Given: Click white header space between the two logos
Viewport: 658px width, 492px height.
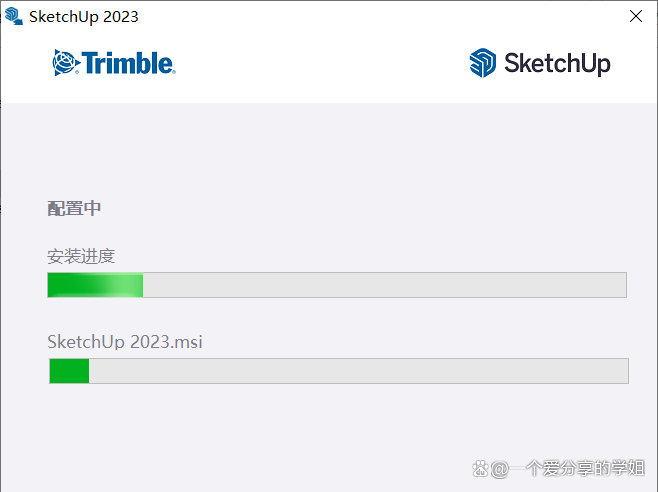Looking at the screenshot, I should point(320,64).
